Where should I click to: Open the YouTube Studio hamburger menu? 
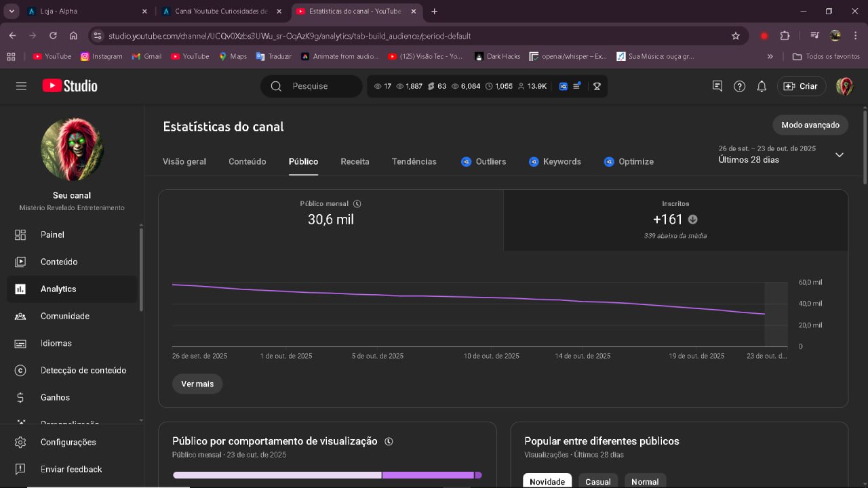tap(21, 86)
